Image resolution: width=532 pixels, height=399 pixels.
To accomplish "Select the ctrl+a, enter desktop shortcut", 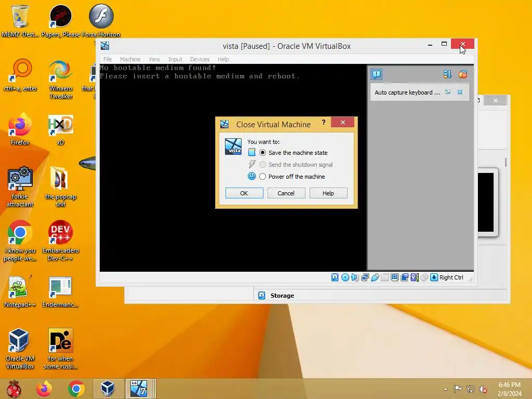I will (x=20, y=75).
